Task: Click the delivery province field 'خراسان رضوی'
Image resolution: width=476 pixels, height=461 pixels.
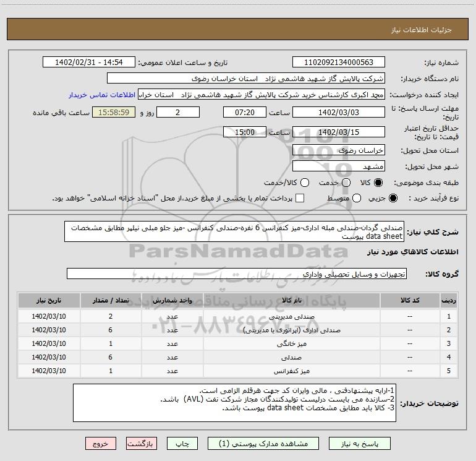Action: (x=338, y=150)
